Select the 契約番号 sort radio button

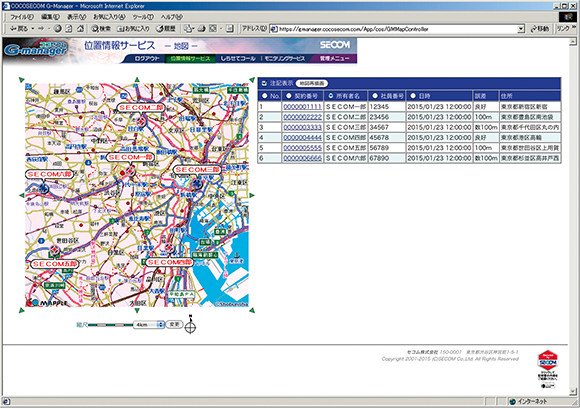[289, 96]
